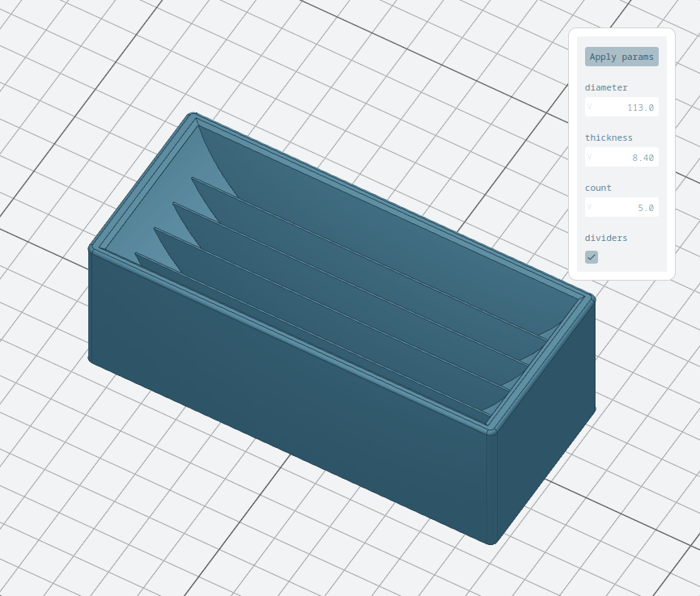
Task: Click into the count field
Action: click(627, 207)
